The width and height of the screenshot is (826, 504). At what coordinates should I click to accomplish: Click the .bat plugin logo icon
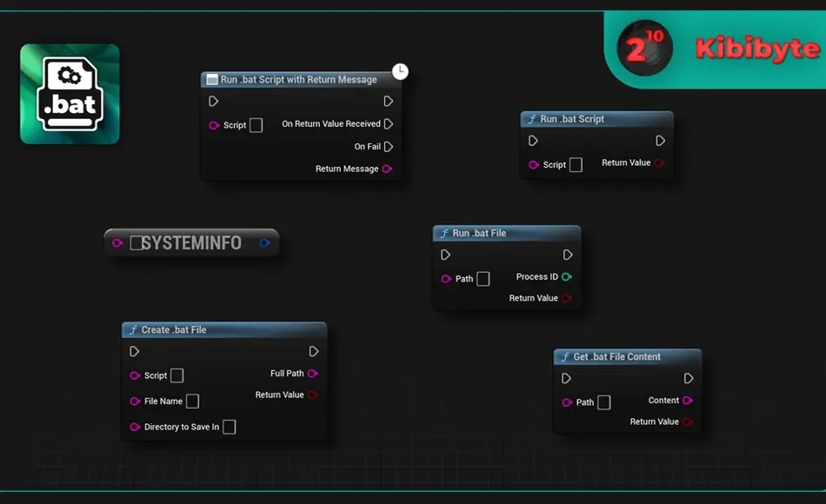70,94
